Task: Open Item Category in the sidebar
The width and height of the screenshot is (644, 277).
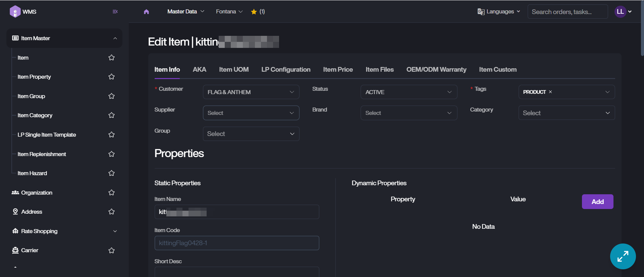Action: pos(35,115)
